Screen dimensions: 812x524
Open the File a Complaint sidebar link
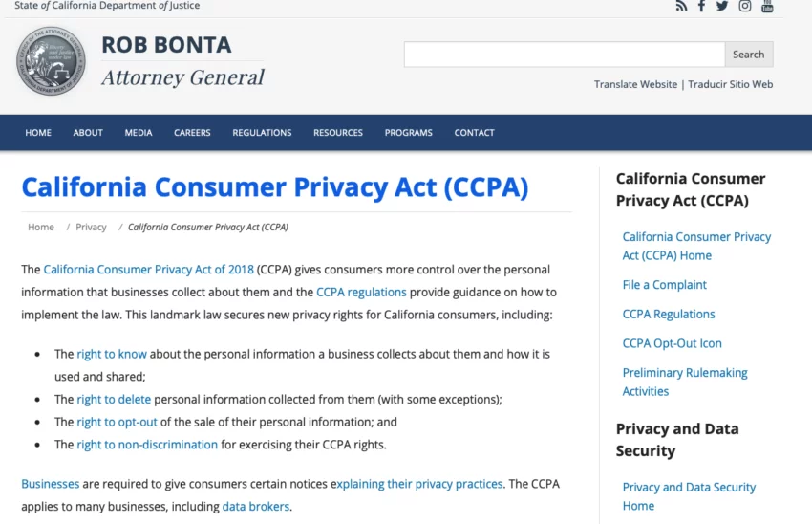(665, 285)
